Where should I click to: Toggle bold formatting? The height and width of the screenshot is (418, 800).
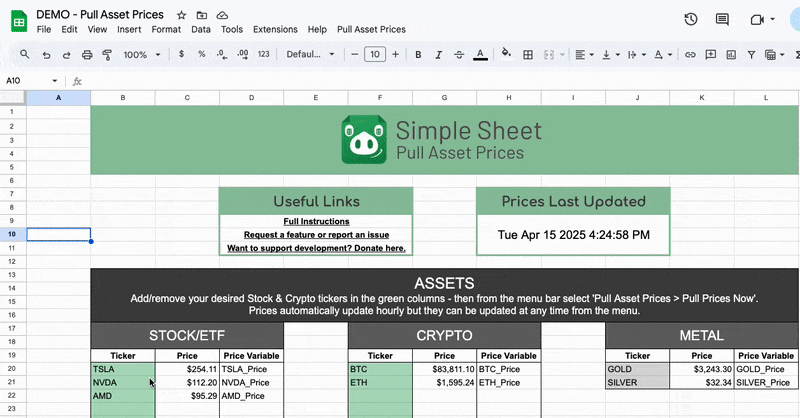pyautogui.click(x=418, y=55)
